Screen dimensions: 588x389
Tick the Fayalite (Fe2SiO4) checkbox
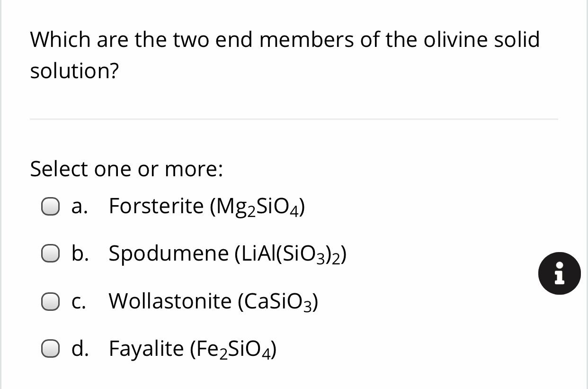[x=50, y=348]
